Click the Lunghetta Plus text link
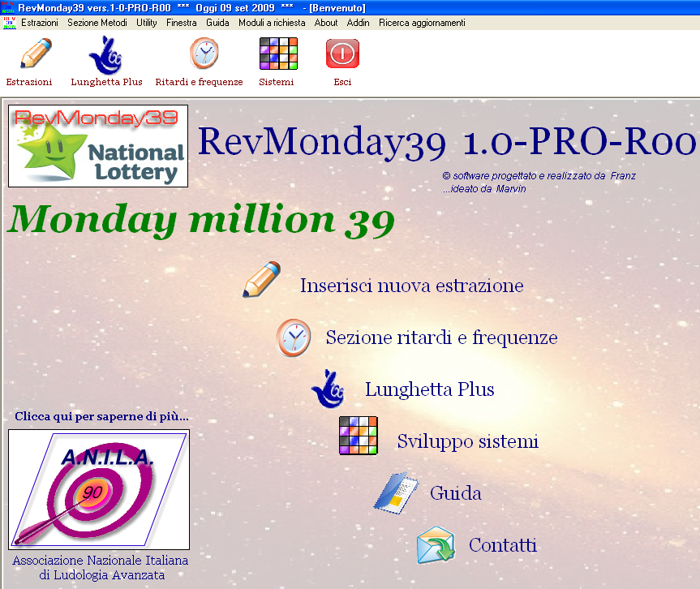 (x=429, y=389)
